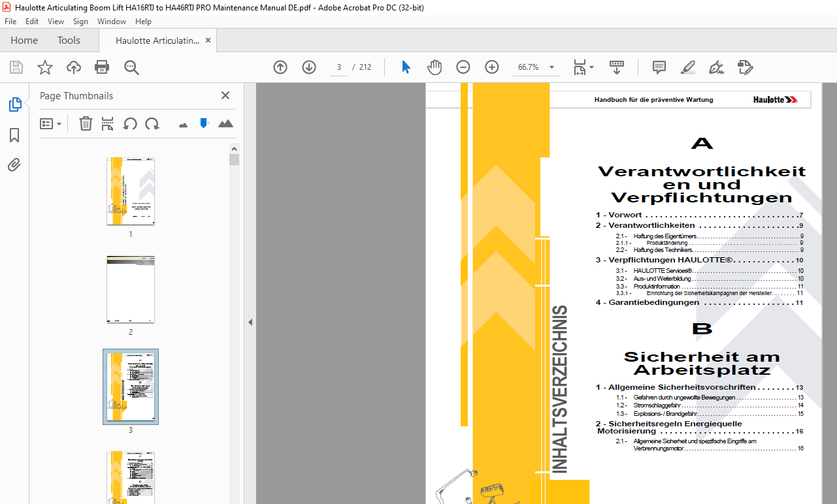The image size is (837, 504).
Task: Zoom out with the minus circle icon
Action: click(463, 67)
